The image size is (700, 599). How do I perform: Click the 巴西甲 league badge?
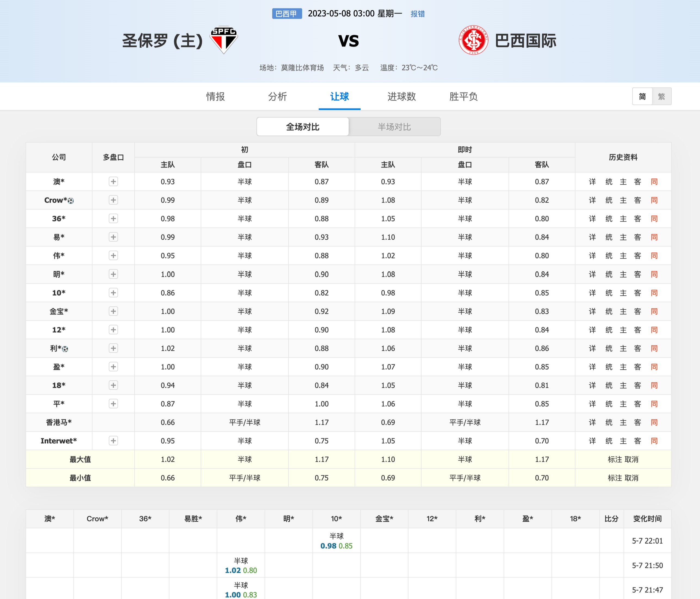click(287, 14)
